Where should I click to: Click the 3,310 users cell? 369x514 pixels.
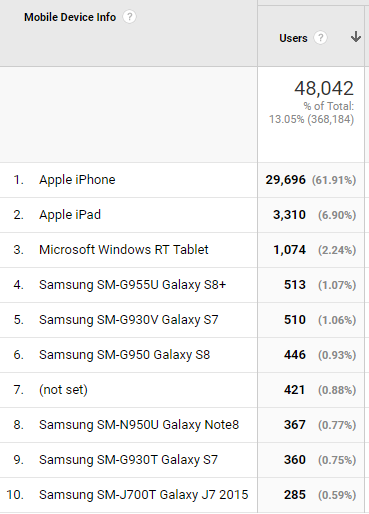pos(289,215)
